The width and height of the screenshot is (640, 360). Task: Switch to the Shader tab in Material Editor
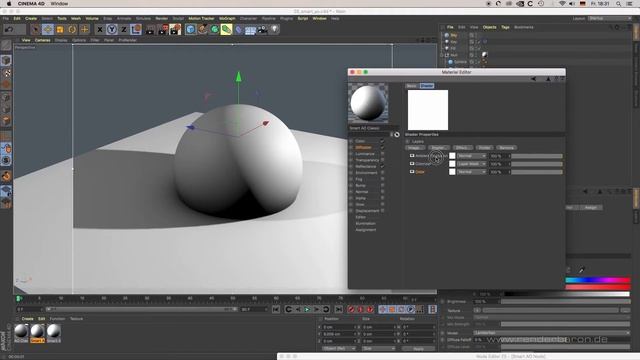point(427,86)
